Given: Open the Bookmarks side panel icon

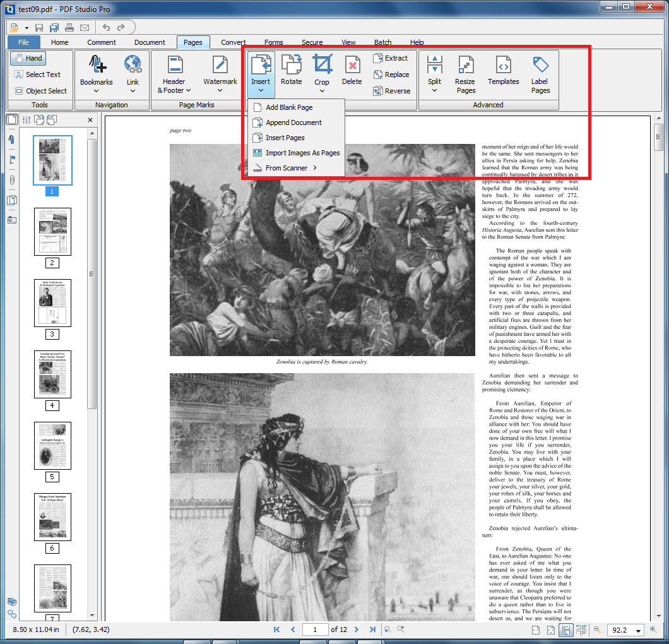Looking at the screenshot, I should click(x=12, y=140).
